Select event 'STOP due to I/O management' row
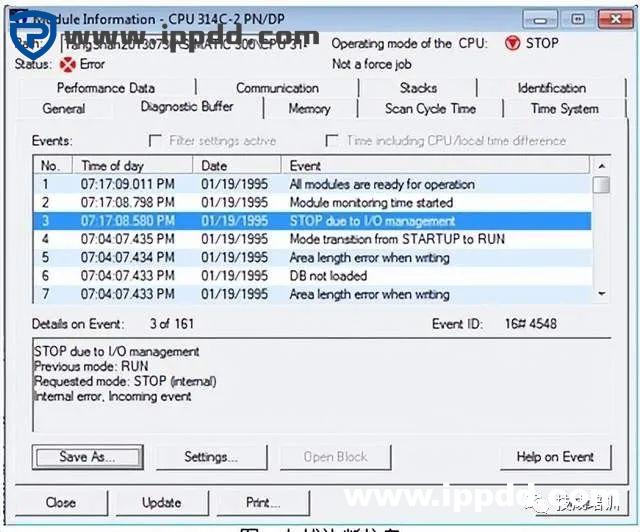 pyautogui.click(x=313, y=221)
